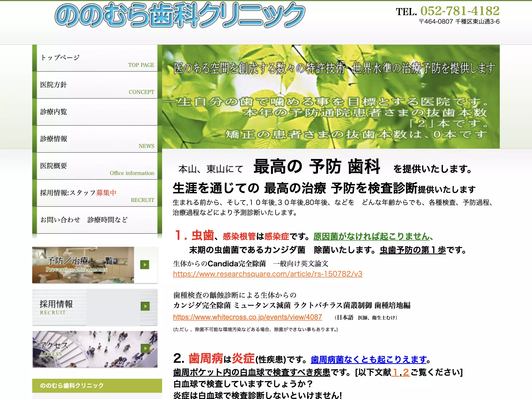The height and width of the screenshot is (399, 532).
Task: Click the green leaves hero banner image
Action: tap(331, 97)
